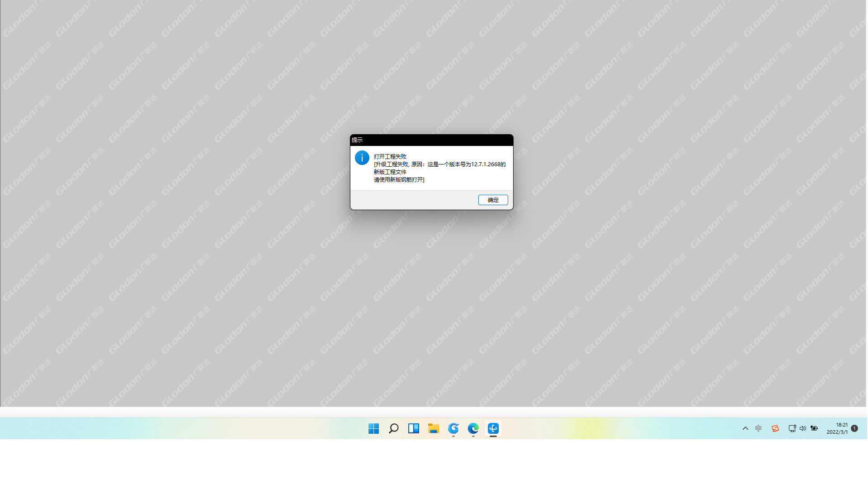868x488 pixels.
Task: Switch to the Glodon app taskbar icon
Action: (x=493, y=428)
